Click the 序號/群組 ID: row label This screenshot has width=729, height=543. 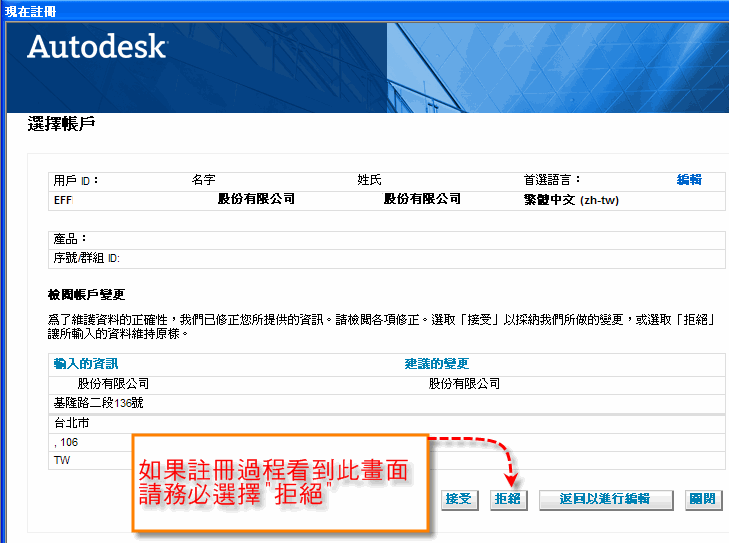(x=86, y=258)
